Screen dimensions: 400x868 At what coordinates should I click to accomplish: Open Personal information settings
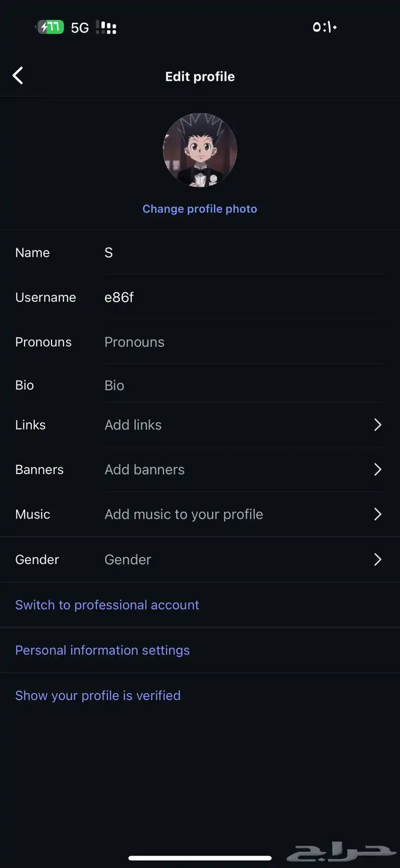pyautogui.click(x=102, y=650)
